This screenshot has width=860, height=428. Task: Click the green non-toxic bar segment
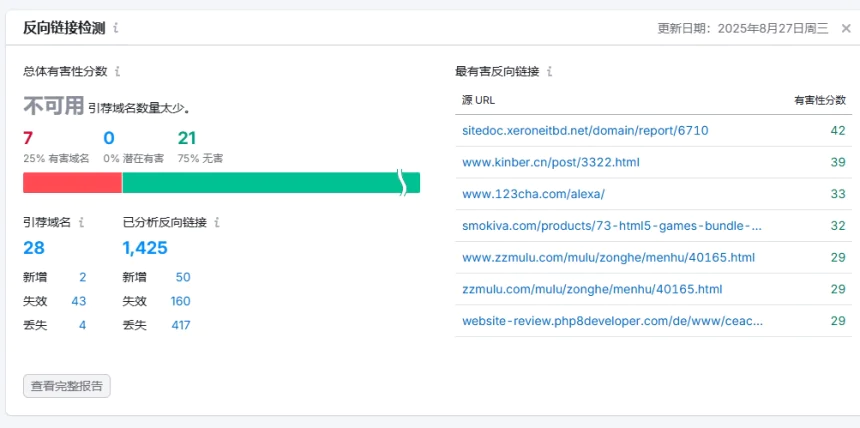point(260,183)
